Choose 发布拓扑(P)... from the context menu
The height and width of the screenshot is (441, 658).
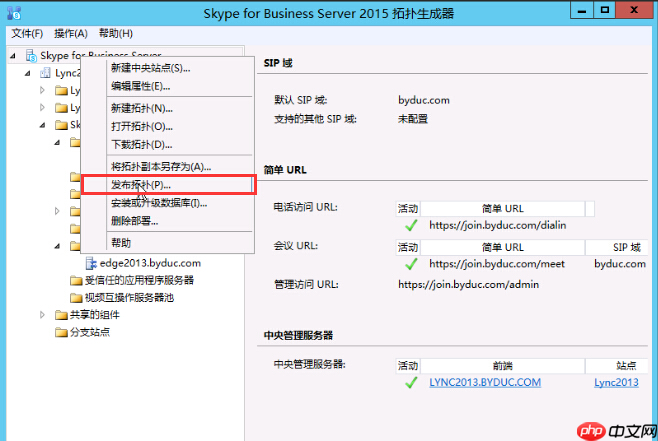pyautogui.click(x=168, y=185)
